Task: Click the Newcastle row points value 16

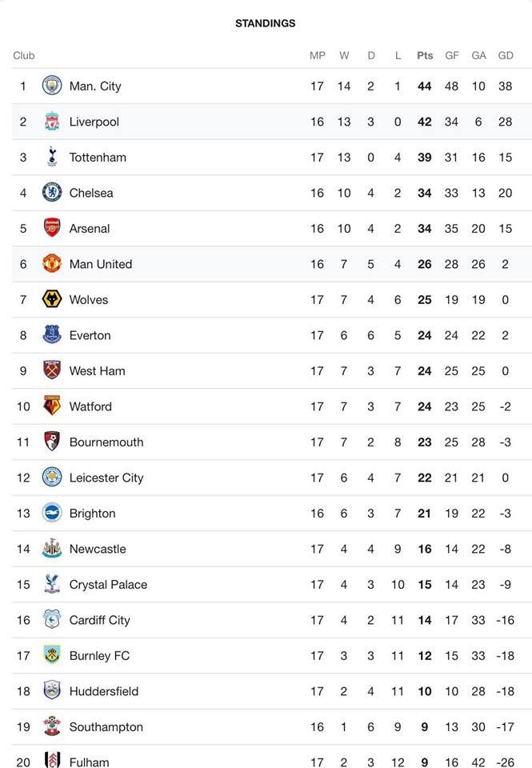Action: point(425,549)
